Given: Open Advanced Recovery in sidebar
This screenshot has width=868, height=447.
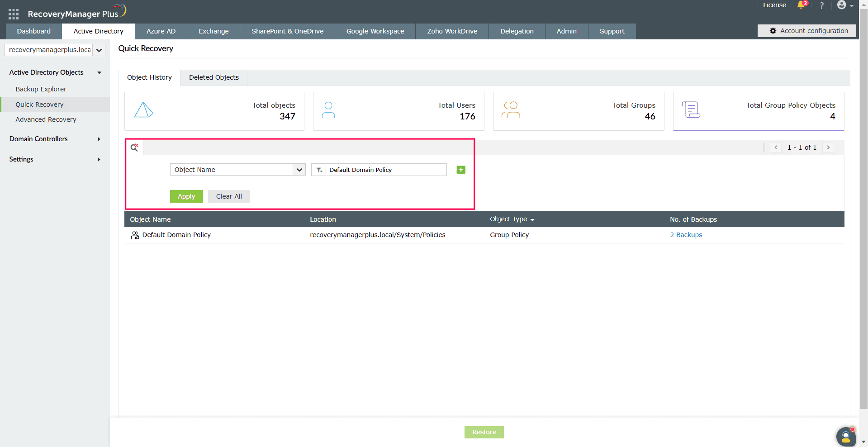Looking at the screenshot, I should point(46,119).
